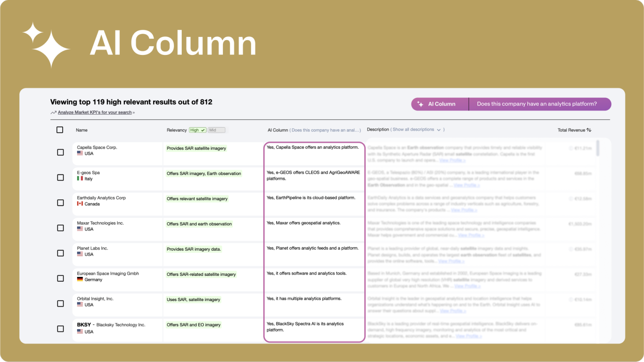Click the AI Column sparkle button
Image resolution: width=644 pixels, height=362 pixels.
[440, 104]
